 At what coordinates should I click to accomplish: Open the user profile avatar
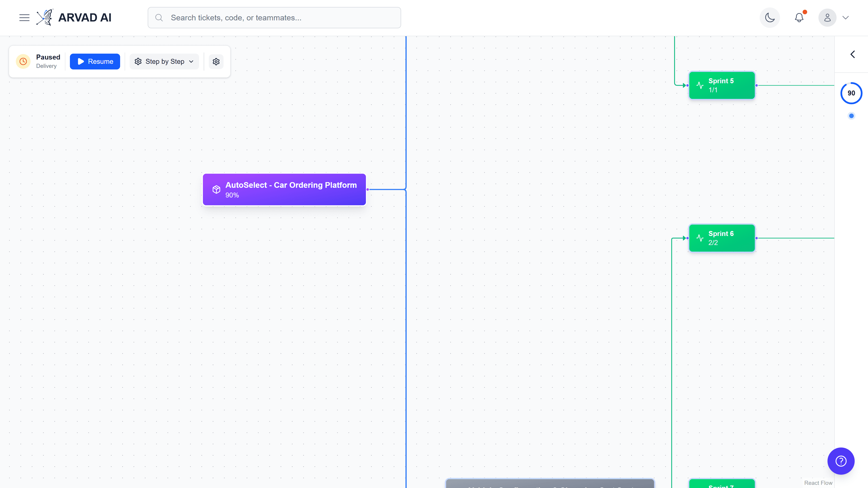click(827, 17)
